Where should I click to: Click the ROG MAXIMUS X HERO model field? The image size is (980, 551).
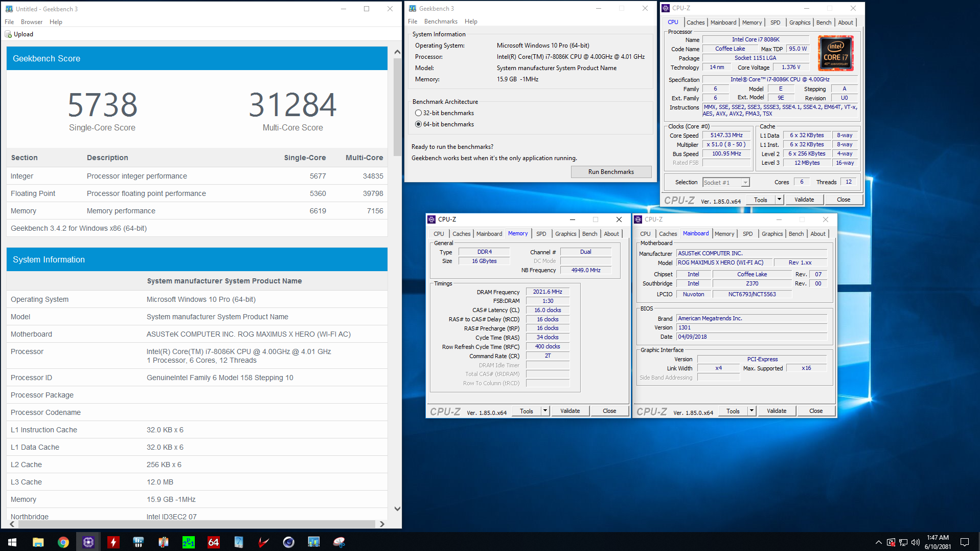[723, 262]
